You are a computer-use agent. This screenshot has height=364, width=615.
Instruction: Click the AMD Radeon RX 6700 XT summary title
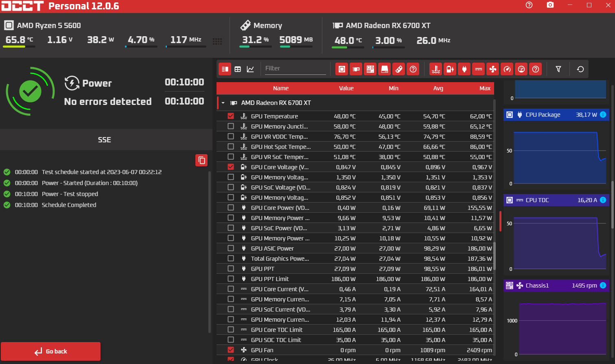[388, 25]
